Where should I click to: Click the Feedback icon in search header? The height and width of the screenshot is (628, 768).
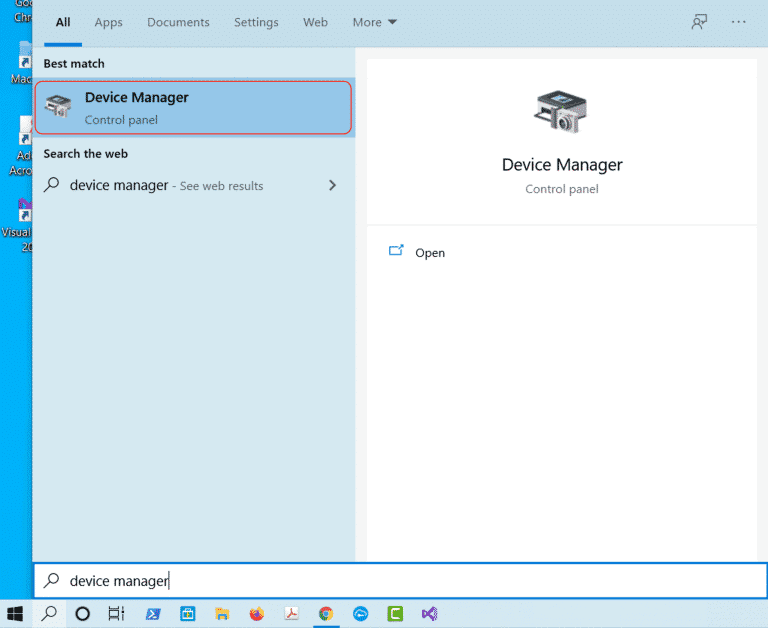700,22
